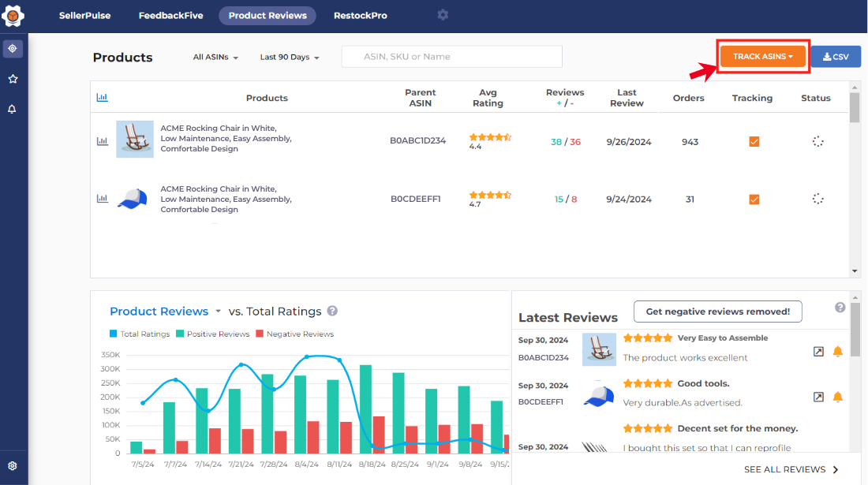Screen dimensions: 868x485
Task: Open sidebar settings gear at bottom left
Action: (x=13, y=466)
